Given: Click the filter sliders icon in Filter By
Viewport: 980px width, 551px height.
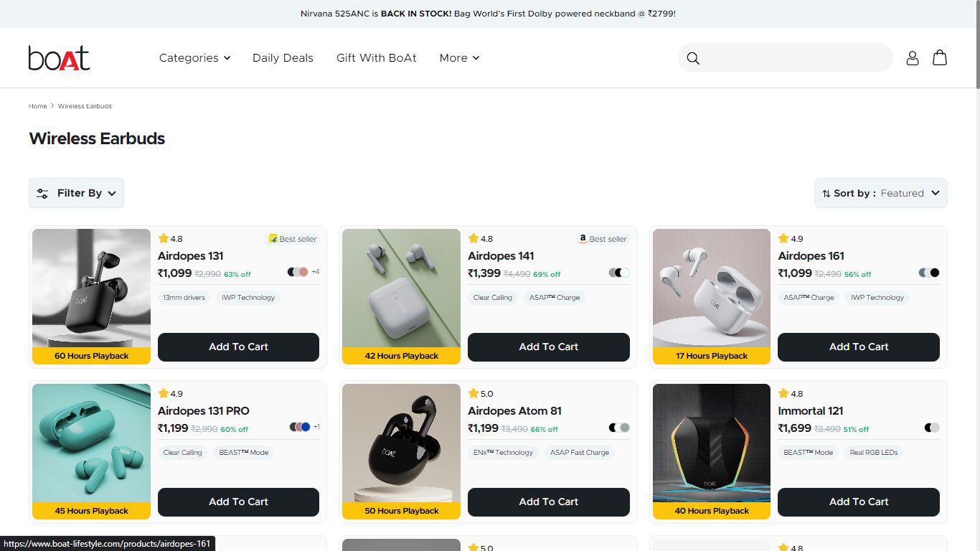Looking at the screenshot, I should pyautogui.click(x=42, y=193).
